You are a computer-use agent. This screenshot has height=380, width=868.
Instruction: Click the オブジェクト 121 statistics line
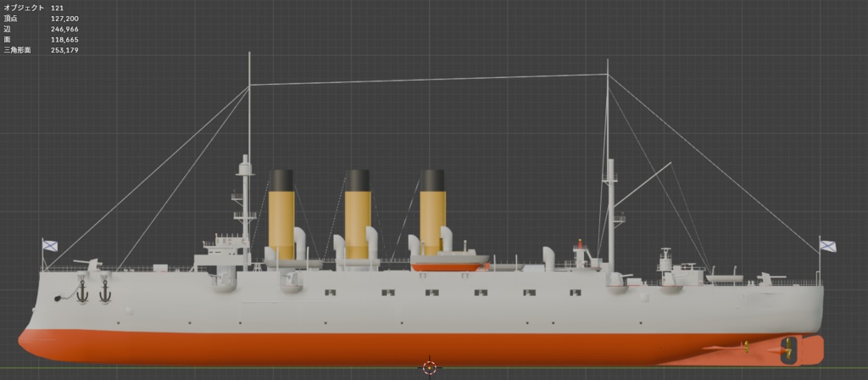[x=34, y=8]
